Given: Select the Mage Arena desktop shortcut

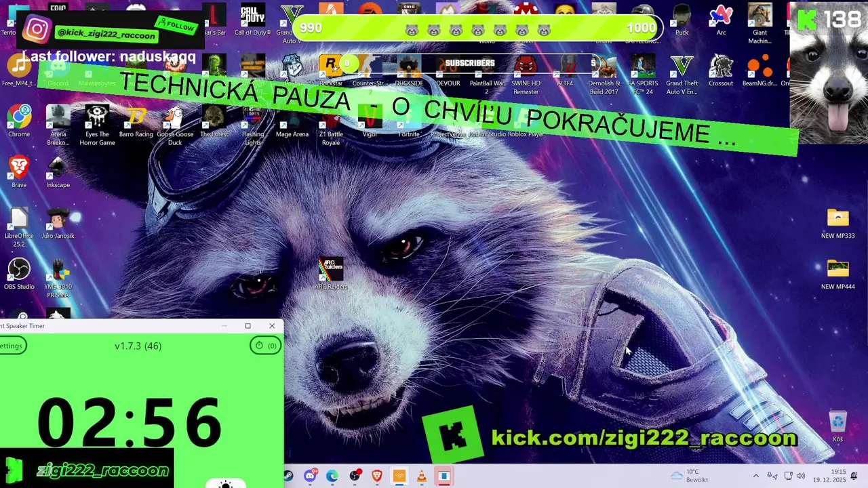Looking at the screenshot, I should pyautogui.click(x=292, y=121).
